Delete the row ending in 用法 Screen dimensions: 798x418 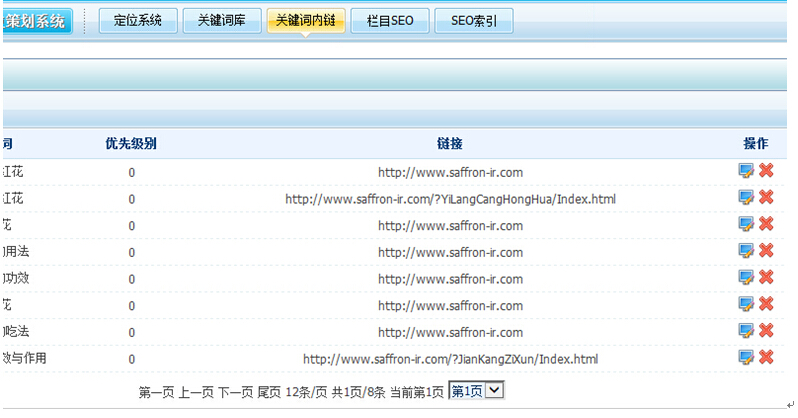[766, 250]
